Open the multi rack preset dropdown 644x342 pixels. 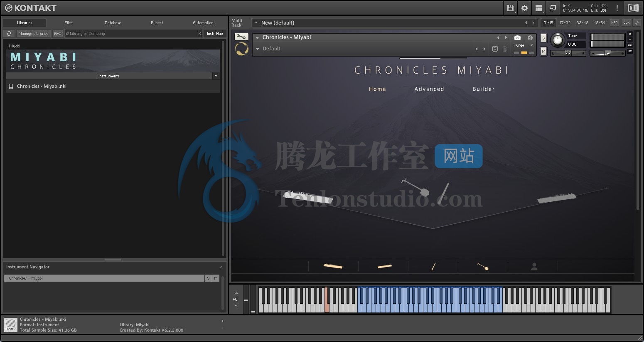click(256, 23)
